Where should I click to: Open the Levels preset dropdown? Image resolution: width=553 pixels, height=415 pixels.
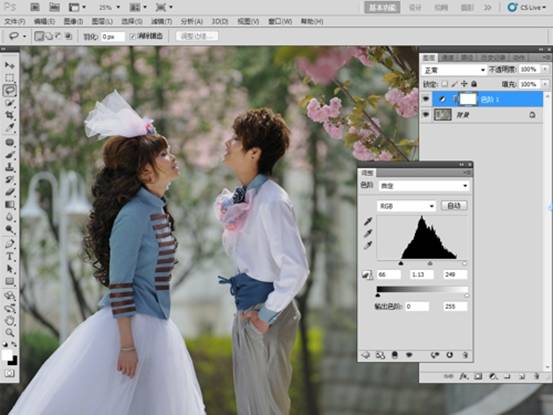click(x=424, y=186)
